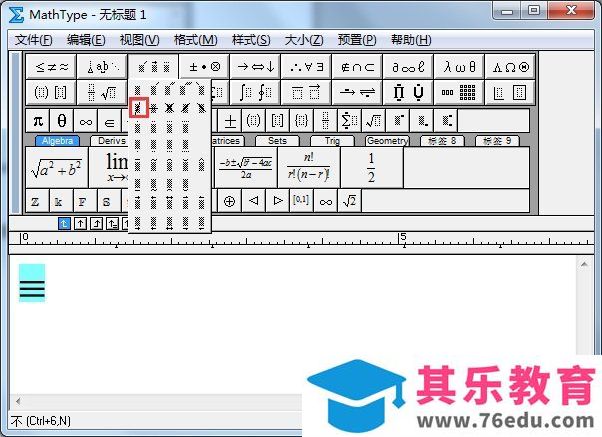Image resolution: width=602 pixels, height=437 pixels.
Task: Select the second tab-stop alignment button
Action: [x=80, y=223]
